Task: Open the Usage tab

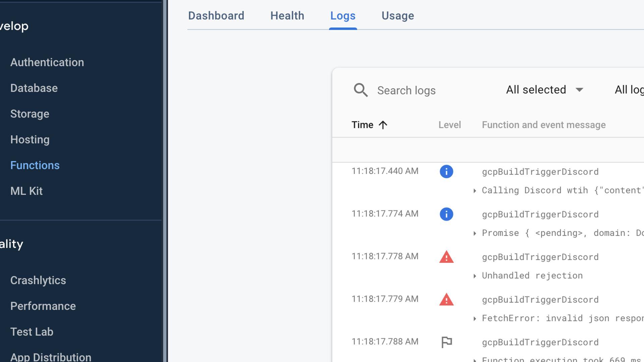Action: click(x=397, y=16)
